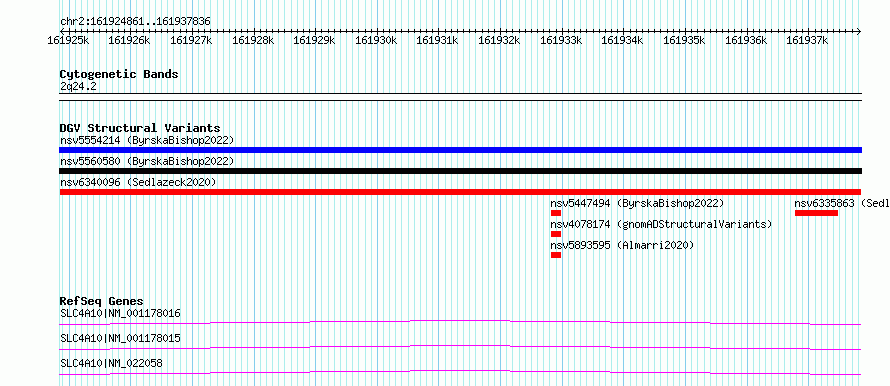Viewport: 890px width, 386px height.
Task: Click the magenta NM_001178015 transcript line
Action: [x=460, y=347]
